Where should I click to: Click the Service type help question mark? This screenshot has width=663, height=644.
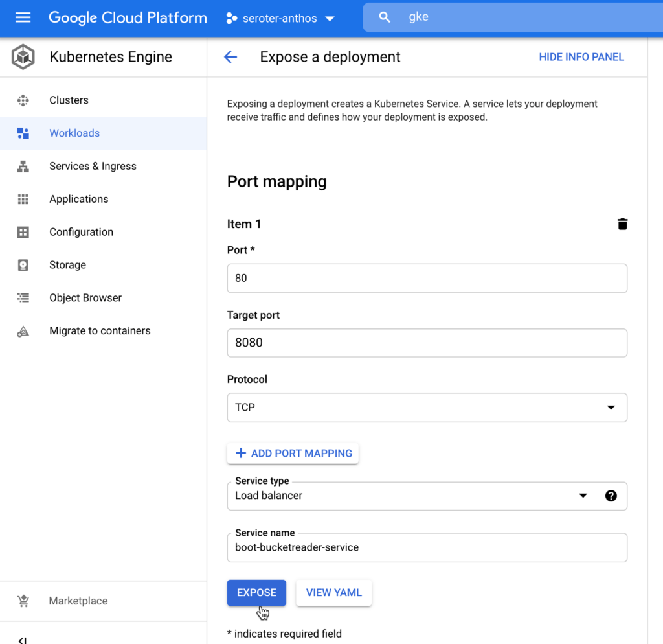(611, 496)
